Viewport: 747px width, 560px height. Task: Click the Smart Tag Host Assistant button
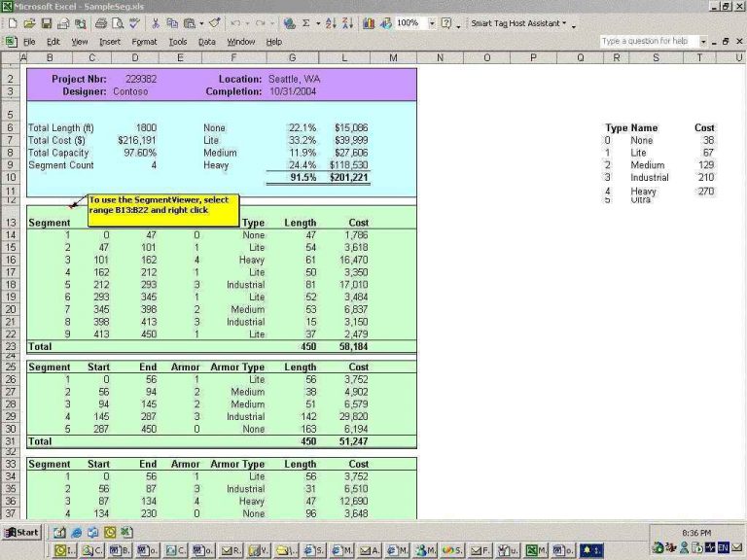coord(515,22)
